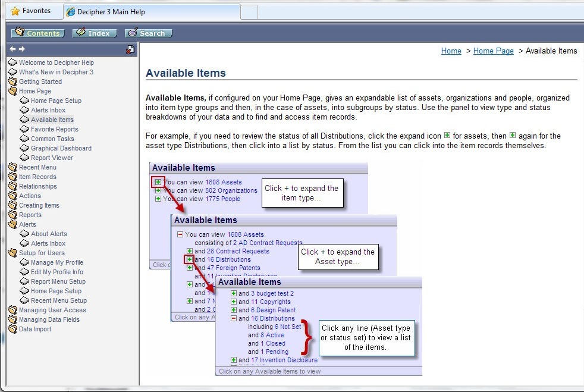Collapse the Setup for Users book
Image resolution: width=584 pixels, height=392 pixels.
[12, 253]
